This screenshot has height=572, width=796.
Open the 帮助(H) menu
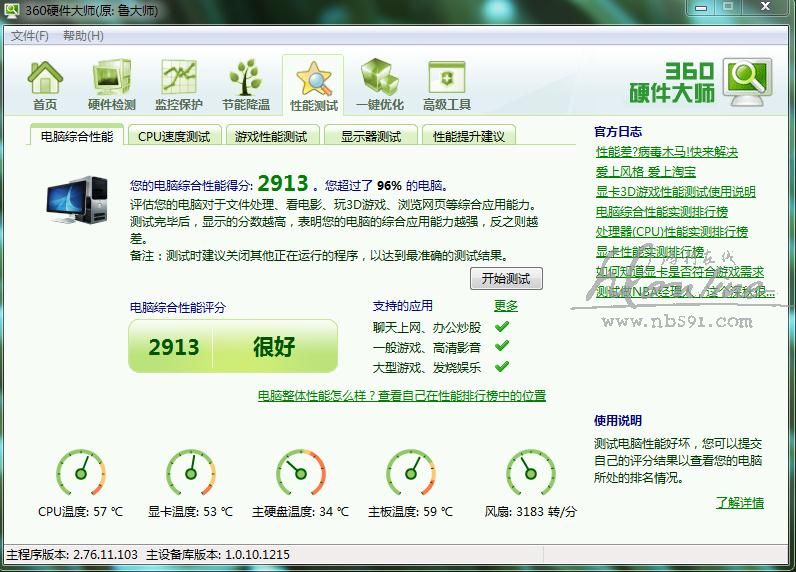[x=83, y=36]
